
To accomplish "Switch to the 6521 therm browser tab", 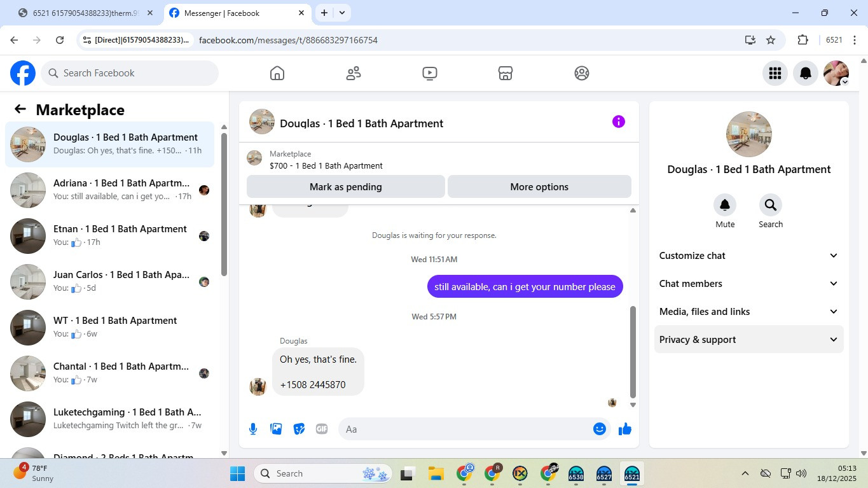I will tap(86, 13).
